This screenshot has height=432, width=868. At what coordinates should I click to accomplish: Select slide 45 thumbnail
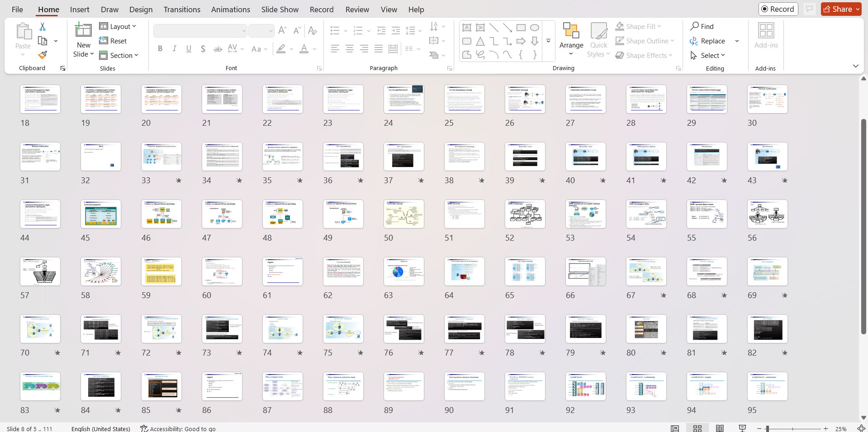tap(101, 214)
